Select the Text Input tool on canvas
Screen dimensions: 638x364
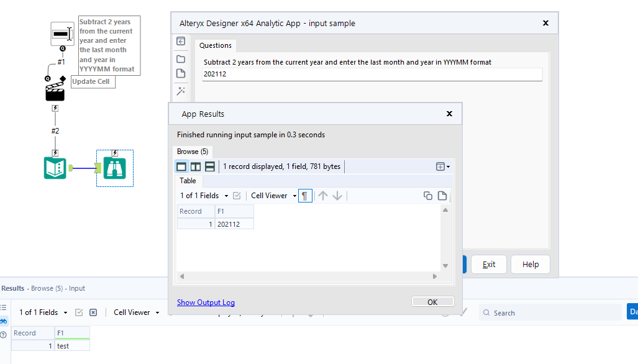pos(55,168)
